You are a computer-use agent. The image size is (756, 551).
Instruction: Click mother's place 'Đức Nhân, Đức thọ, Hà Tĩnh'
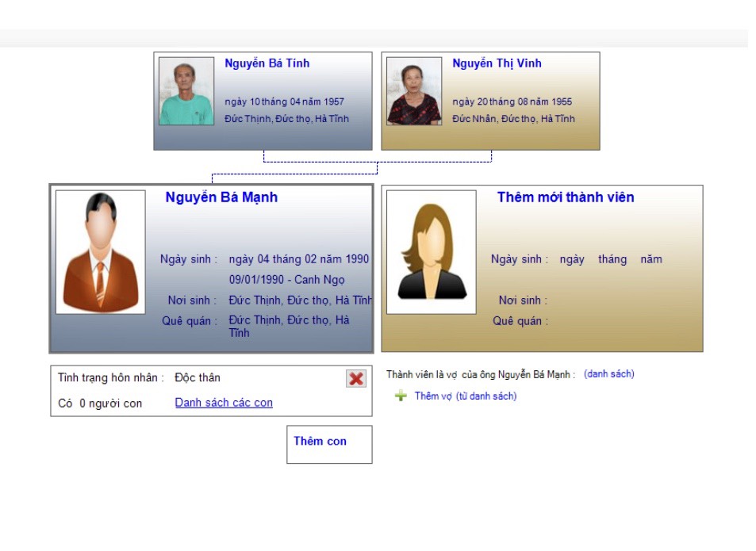[513, 118]
